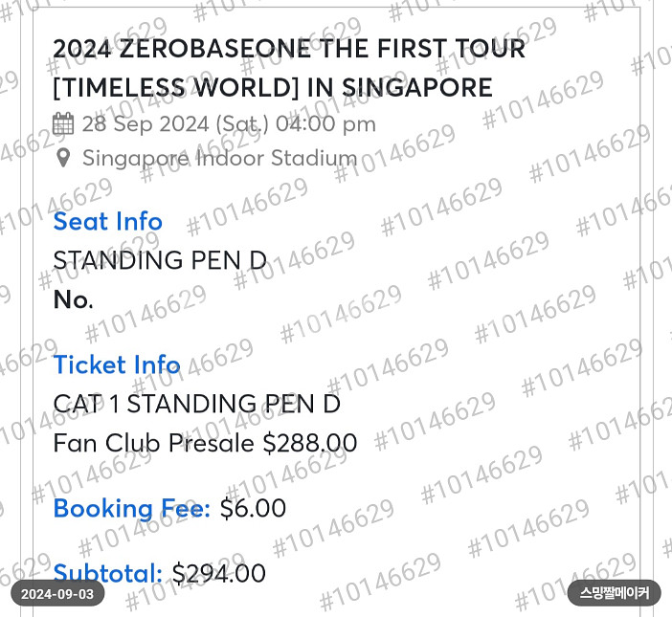This screenshot has width=672, height=617.
Task: Click the STANDING PEN D seat line
Action: [160, 260]
